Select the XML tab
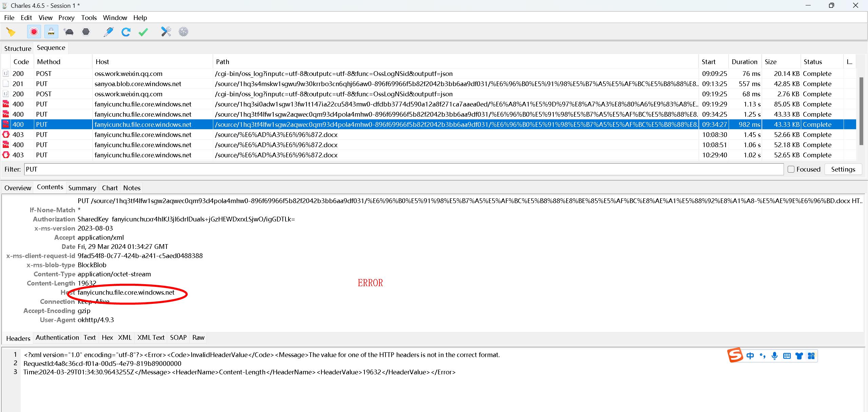This screenshot has height=412, width=868. click(x=125, y=337)
